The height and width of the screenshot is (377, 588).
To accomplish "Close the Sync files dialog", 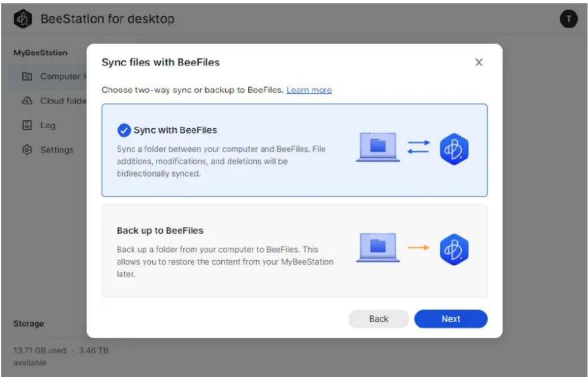I will 479,62.
